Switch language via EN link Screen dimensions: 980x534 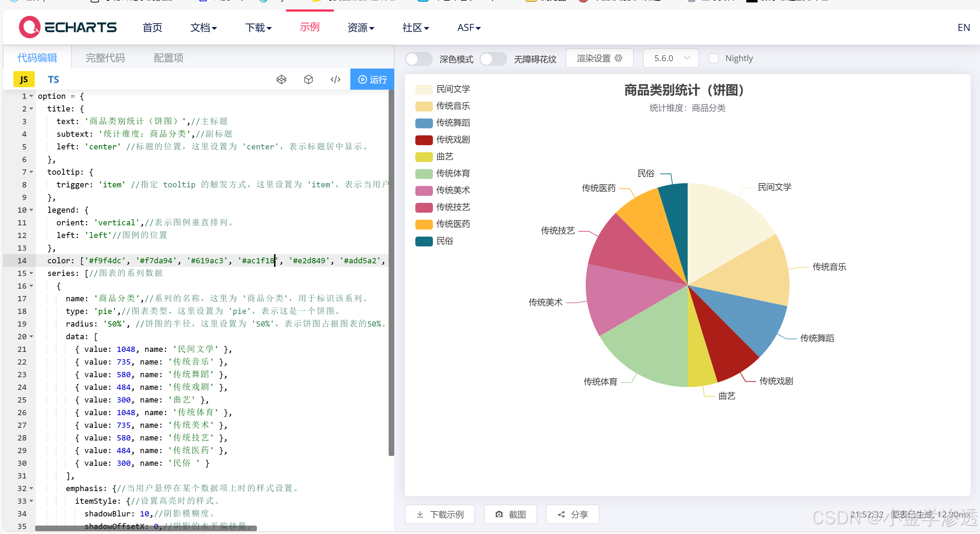tap(963, 27)
